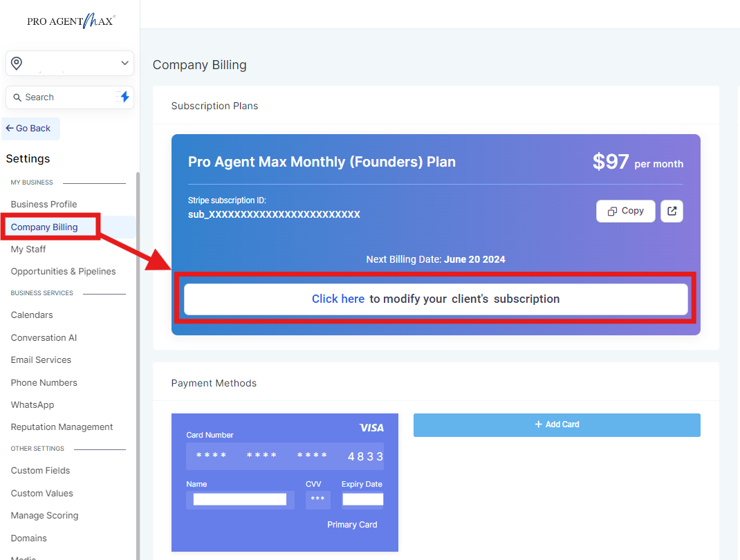
Task: Click the Search input field
Action: tap(66, 97)
